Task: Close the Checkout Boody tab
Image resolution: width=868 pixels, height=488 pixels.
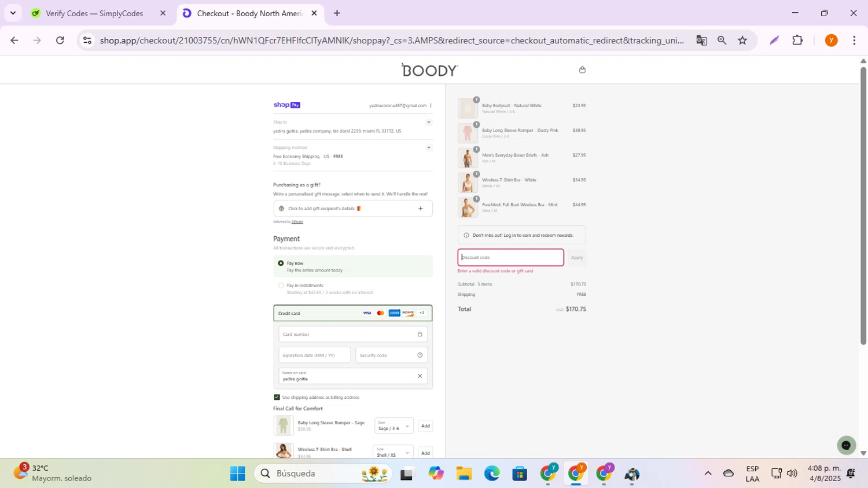Action: (x=314, y=13)
